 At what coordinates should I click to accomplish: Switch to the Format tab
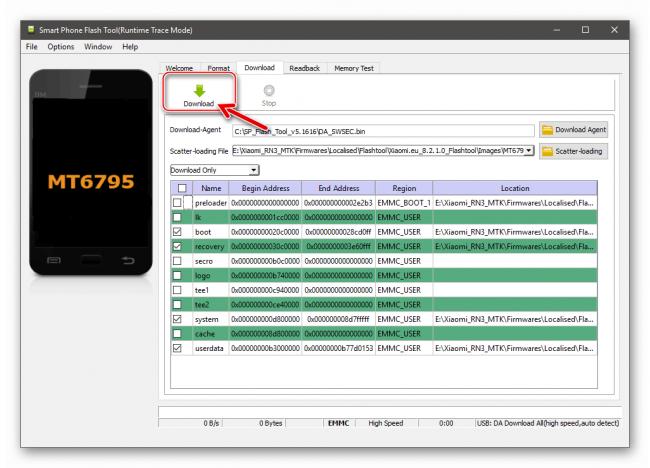(x=218, y=68)
